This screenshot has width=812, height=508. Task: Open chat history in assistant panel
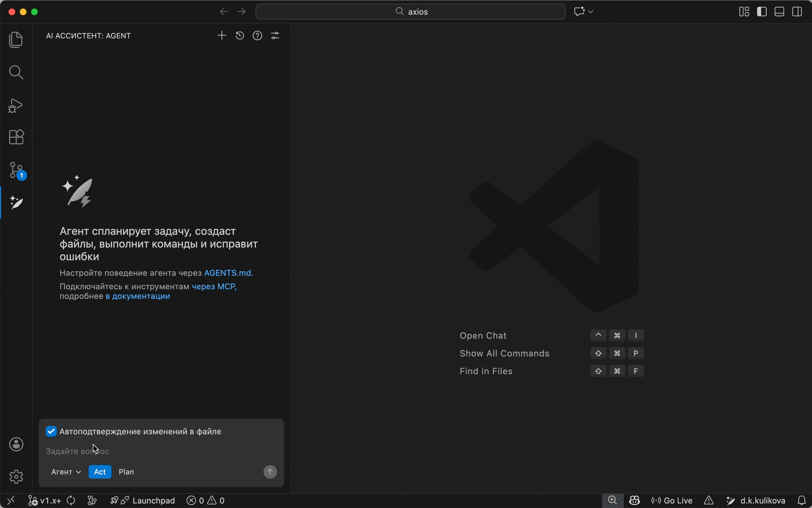coord(240,35)
